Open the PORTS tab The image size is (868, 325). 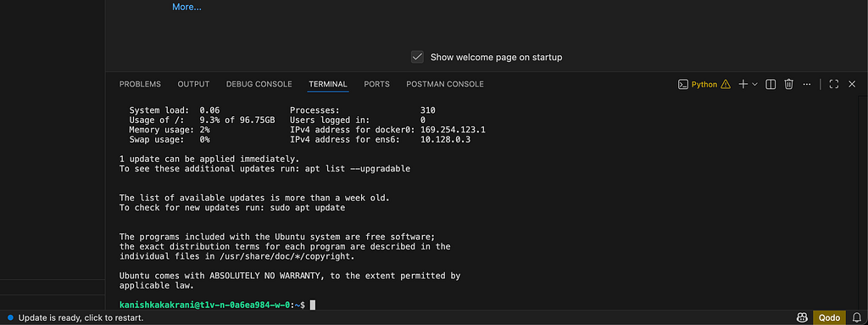(377, 84)
